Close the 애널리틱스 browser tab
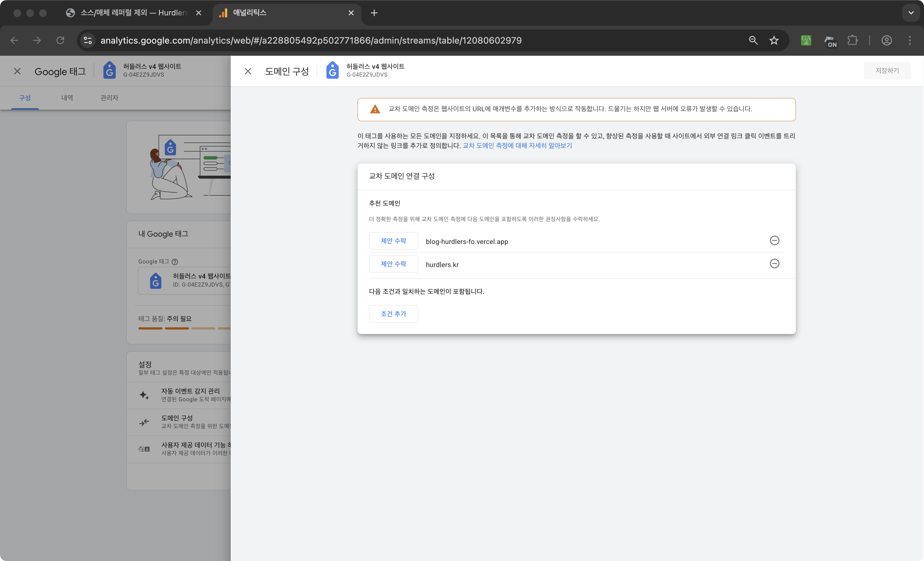Image resolution: width=924 pixels, height=561 pixels. (351, 13)
